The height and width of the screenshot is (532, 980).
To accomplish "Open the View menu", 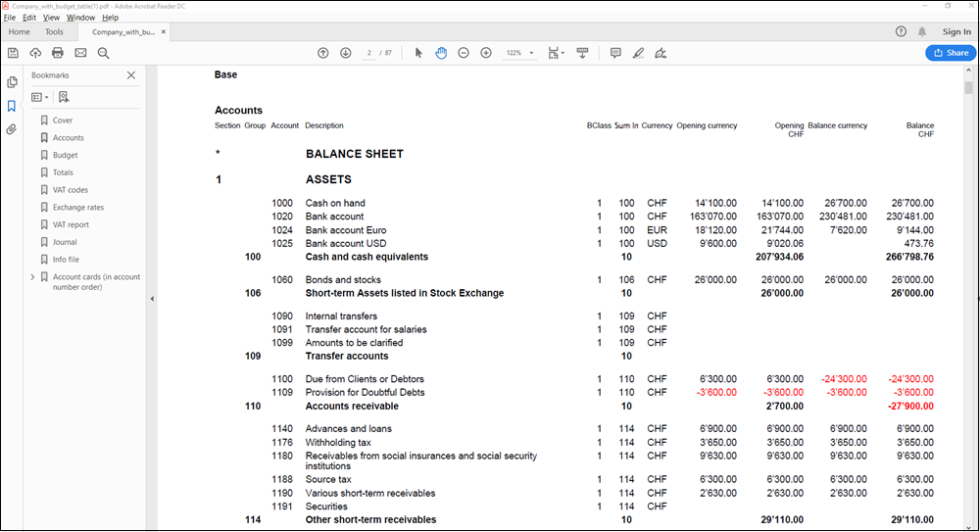I will tap(51, 18).
